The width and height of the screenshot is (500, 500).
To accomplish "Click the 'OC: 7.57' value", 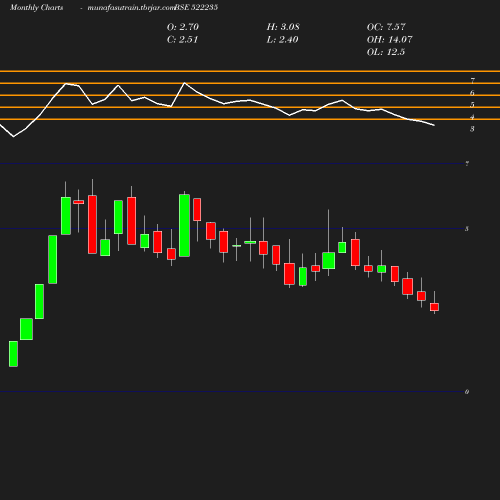I will [x=386, y=27].
